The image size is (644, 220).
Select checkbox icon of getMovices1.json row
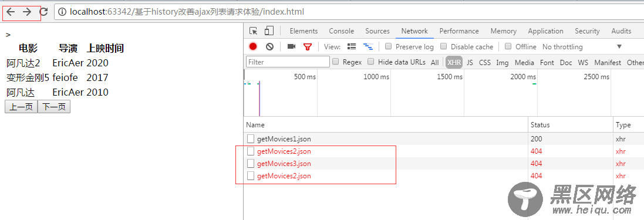click(251, 138)
